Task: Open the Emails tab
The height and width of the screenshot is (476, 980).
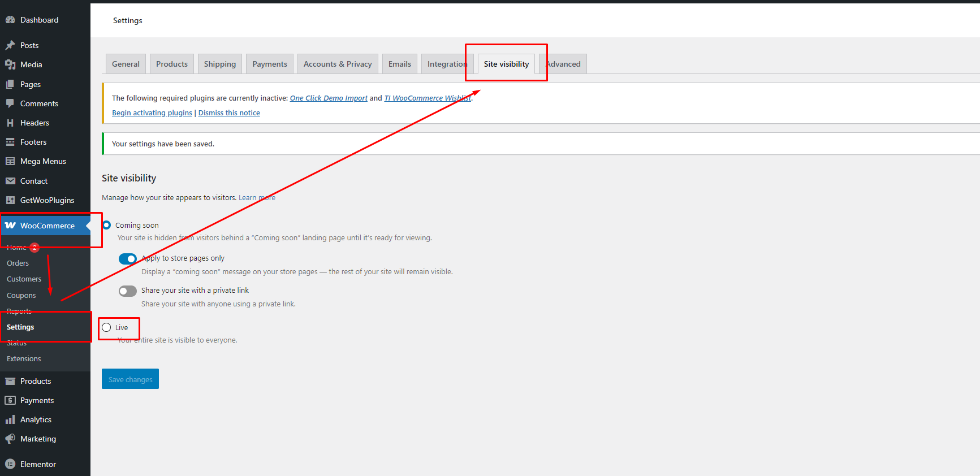Action: 400,64
